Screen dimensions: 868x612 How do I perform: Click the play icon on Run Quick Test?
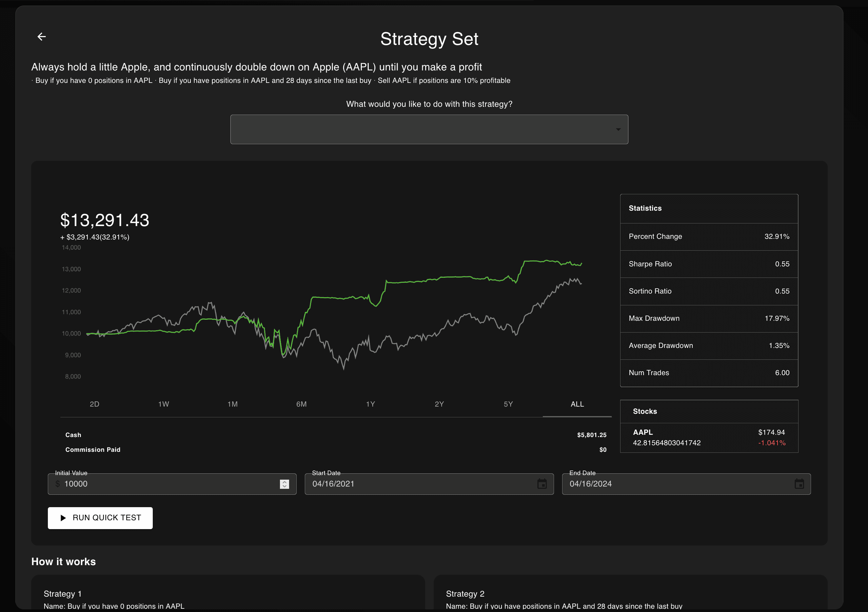[x=63, y=518]
